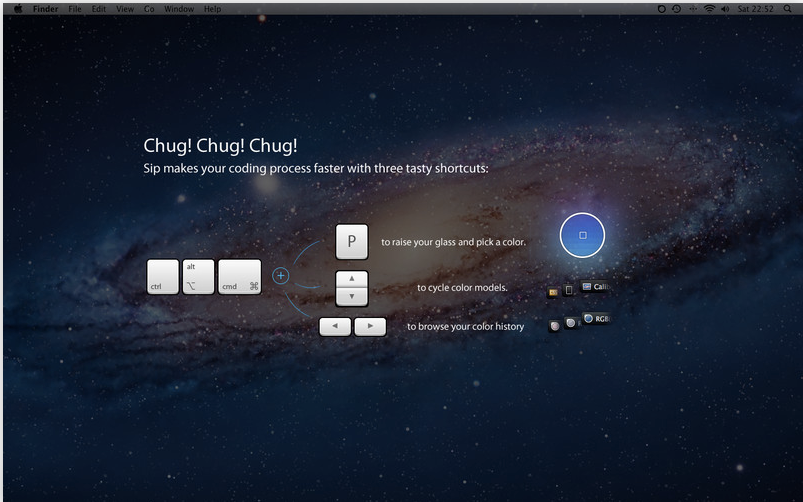Viewport: 803px width, 502px height.
Task: Click the down arrow key
Action: click(352, 297)
